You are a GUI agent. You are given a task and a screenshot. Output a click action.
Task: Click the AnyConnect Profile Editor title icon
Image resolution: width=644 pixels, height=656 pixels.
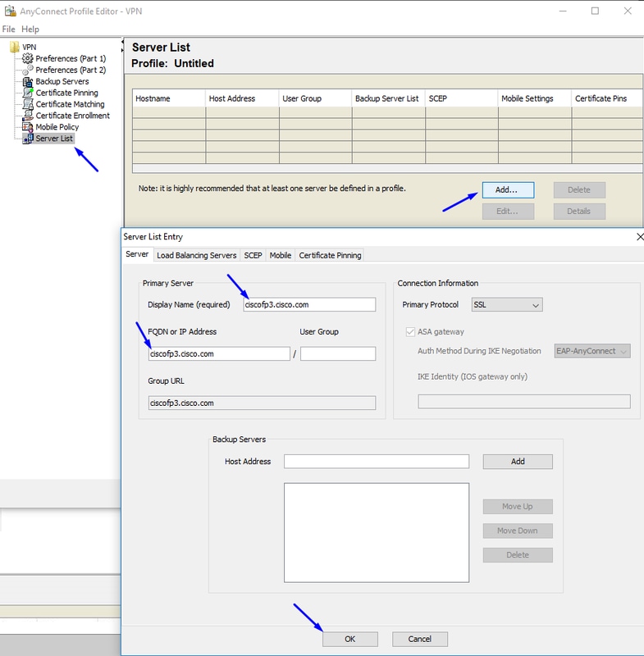tap(10, 11)
